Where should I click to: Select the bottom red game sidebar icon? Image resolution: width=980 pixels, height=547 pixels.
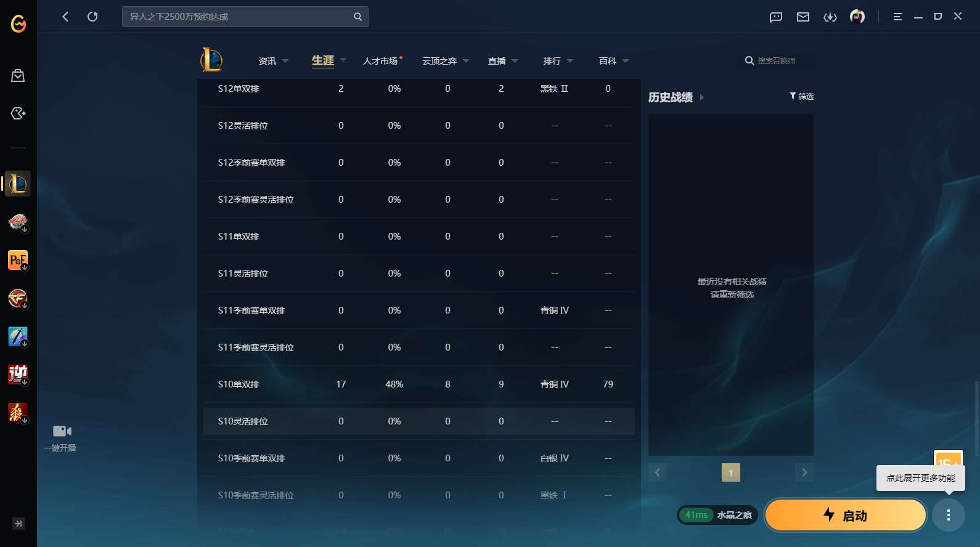pos(18,413)
